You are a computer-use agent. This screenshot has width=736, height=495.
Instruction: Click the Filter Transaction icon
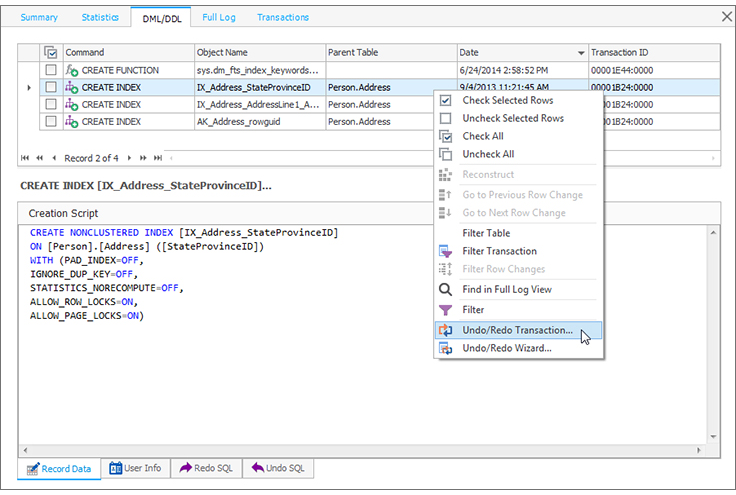tap(445, 251)
